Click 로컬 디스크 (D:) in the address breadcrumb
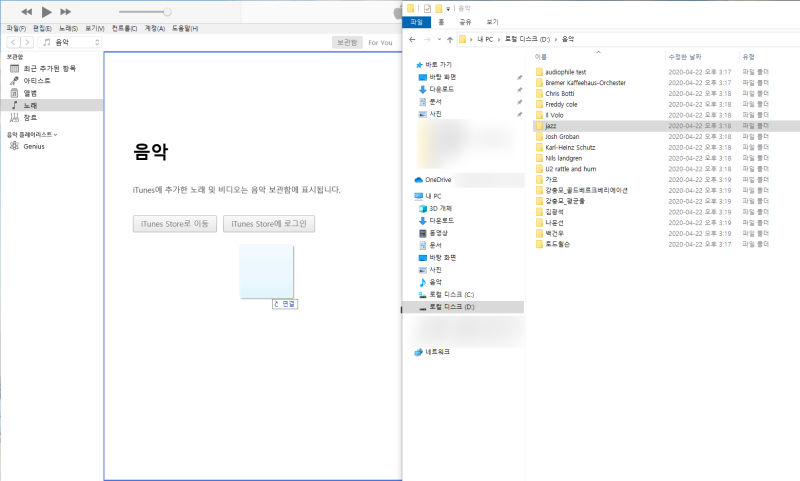Screen dimensions: 800x481 528,39
